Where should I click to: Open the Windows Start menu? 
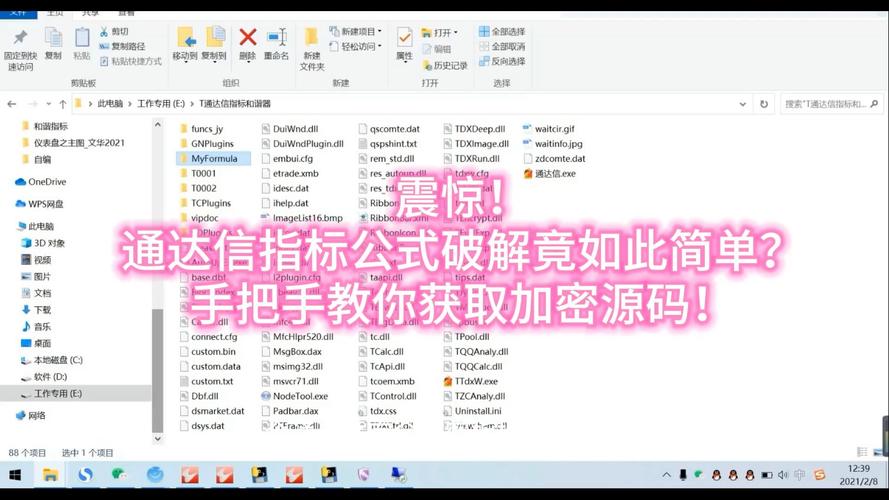(15, 474)
